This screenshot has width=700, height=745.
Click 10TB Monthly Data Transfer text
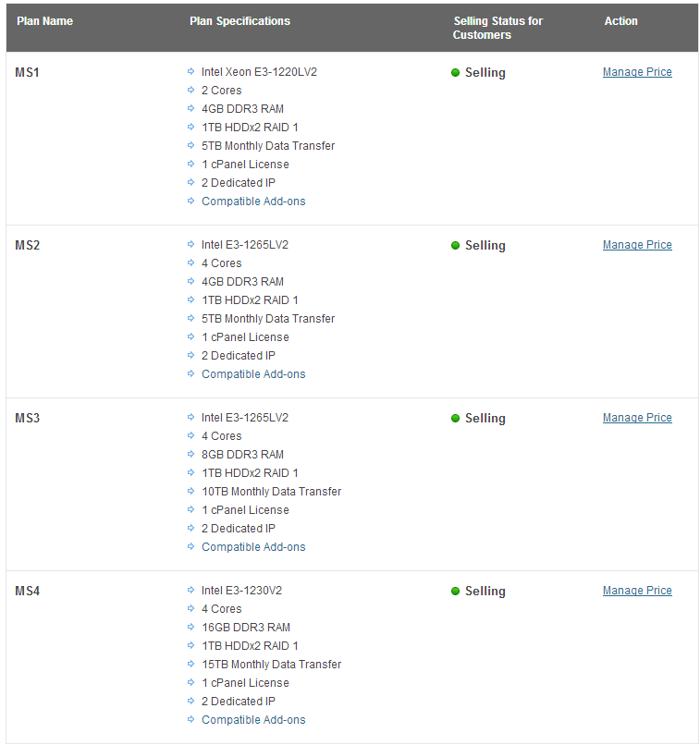pyautogui.click(x=271, y=492)
